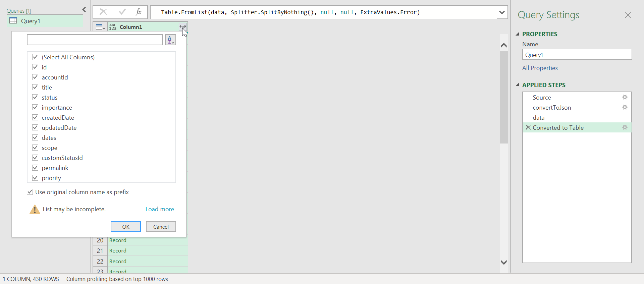Select Query1 in the Queries list
The width and height of the screenshot is (644, 284).
click(x=45, y=21)
